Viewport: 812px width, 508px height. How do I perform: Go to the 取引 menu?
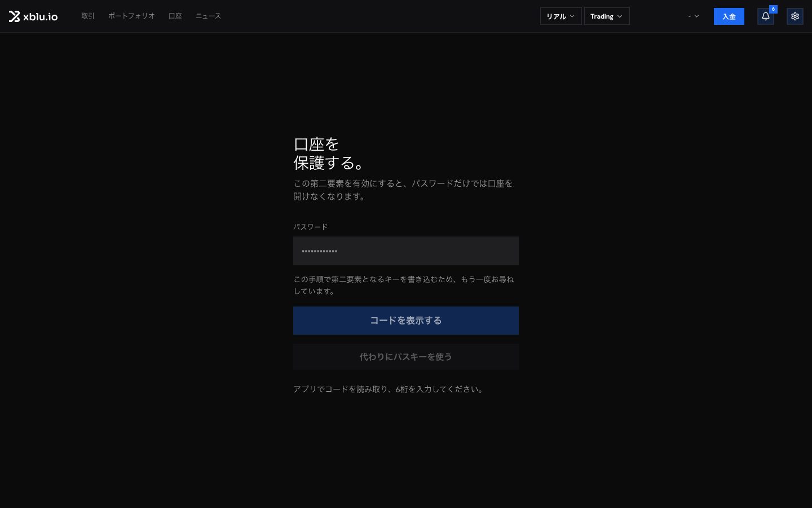click(88, 16)
